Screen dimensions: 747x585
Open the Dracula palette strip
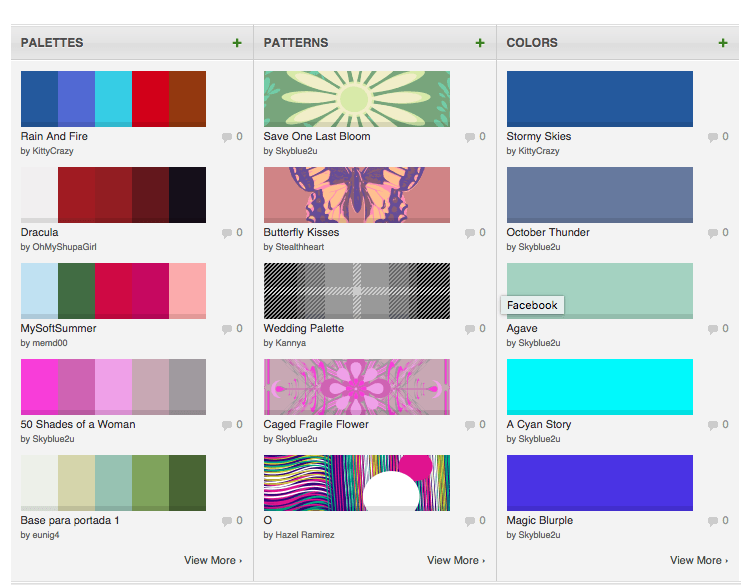tap(113, 195)
